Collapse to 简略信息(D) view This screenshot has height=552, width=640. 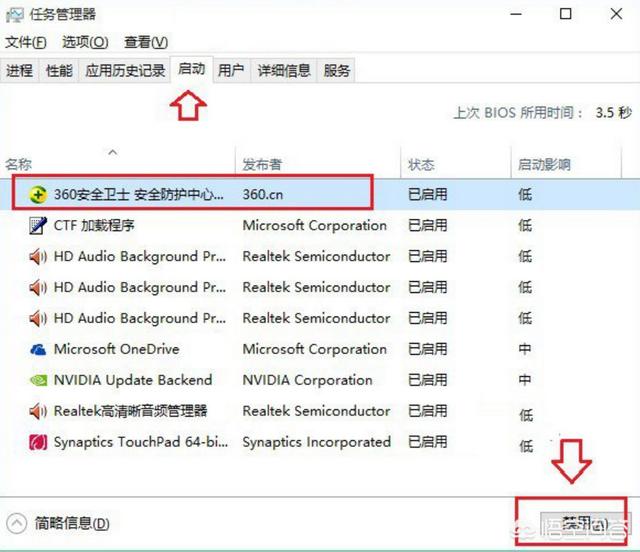tap(58, 523)
